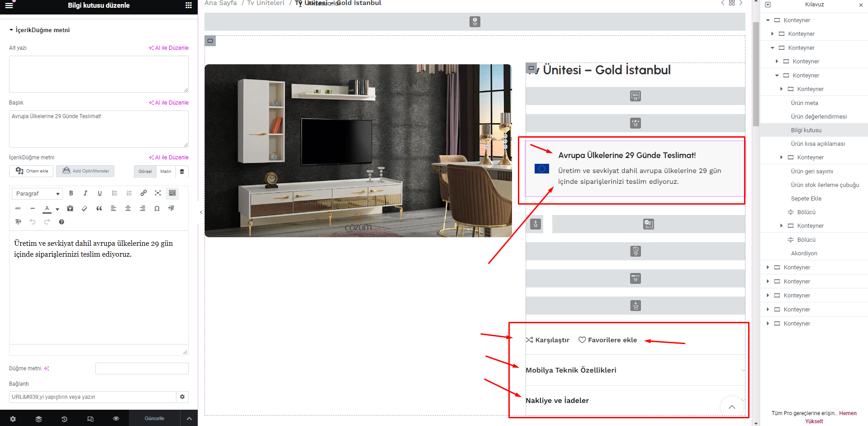
Task: Open save options arrow next to Güncelle
Action: [x=189, y=418]
